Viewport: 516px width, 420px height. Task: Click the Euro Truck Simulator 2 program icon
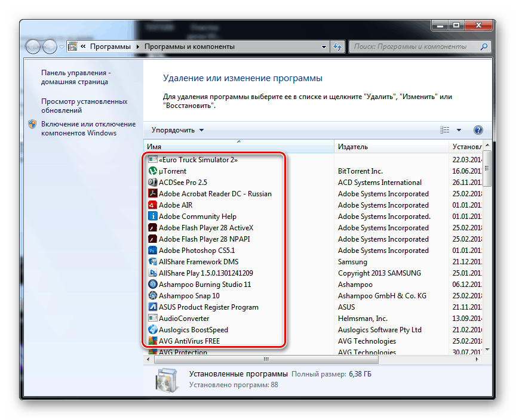(153, 160)
